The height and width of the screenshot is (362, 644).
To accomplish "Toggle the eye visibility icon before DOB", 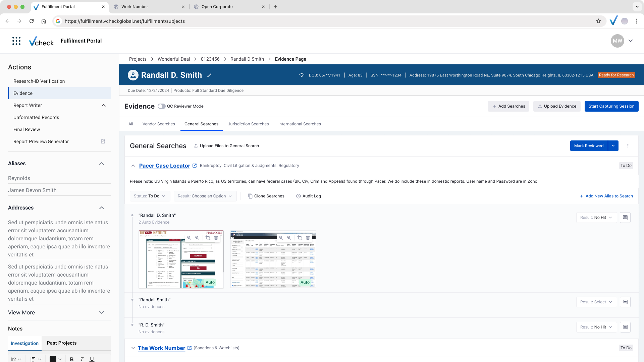I will tap(302, 75).
